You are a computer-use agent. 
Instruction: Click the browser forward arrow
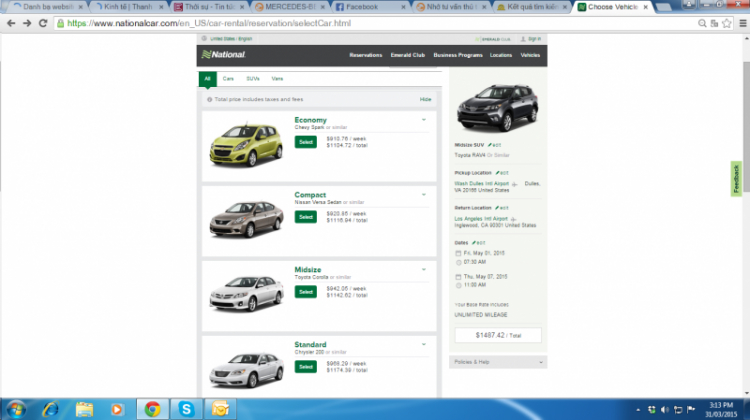point(27,23)
